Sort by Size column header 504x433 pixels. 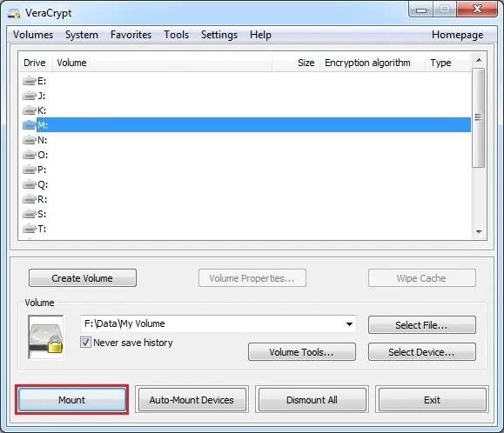click(296, 63)
